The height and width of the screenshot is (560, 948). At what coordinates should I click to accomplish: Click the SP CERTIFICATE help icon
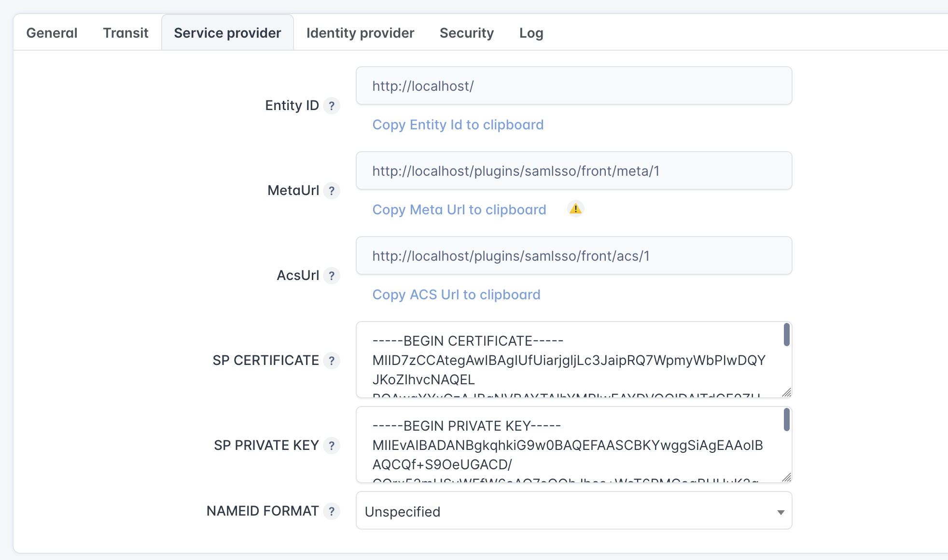coord(332,361)
